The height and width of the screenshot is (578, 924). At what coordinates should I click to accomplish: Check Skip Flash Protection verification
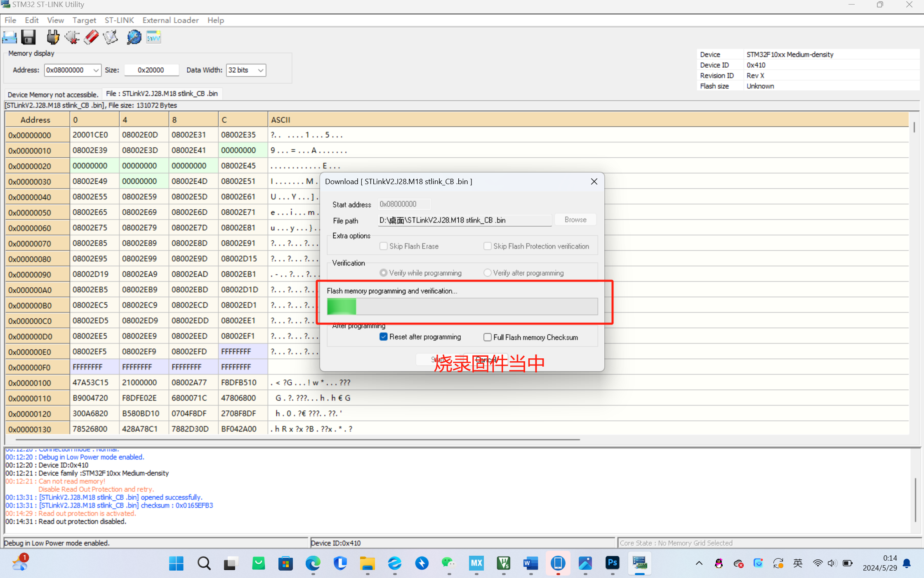pyautogui.click(x=488, y=246)
